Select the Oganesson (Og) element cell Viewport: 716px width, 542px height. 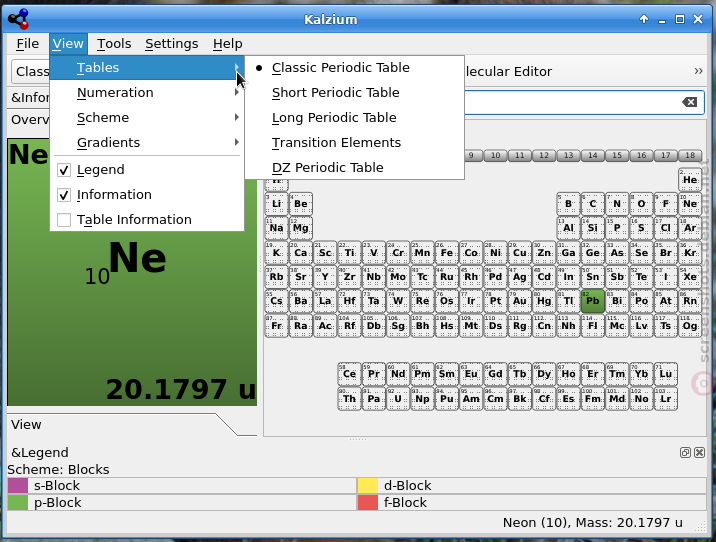pos(690,326)
